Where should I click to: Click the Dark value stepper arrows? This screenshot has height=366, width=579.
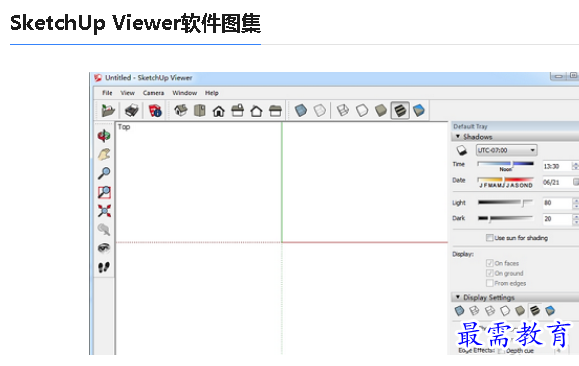575,219
